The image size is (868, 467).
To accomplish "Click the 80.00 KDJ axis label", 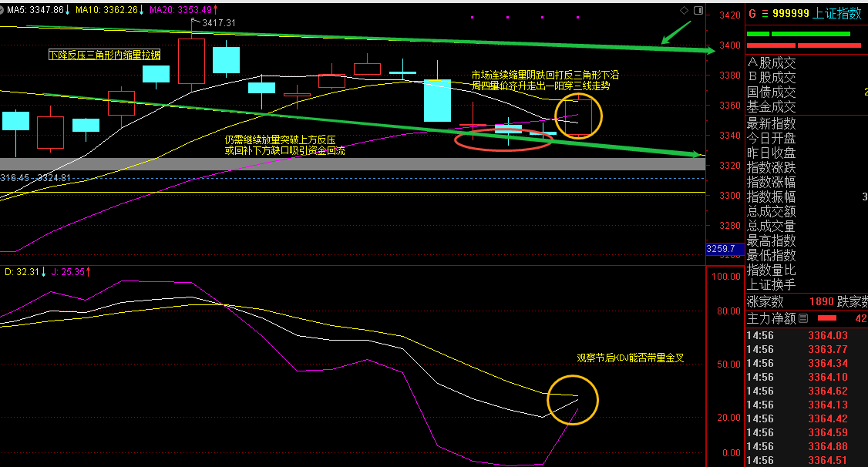I will pyautogui.click(x=728, y=311).
